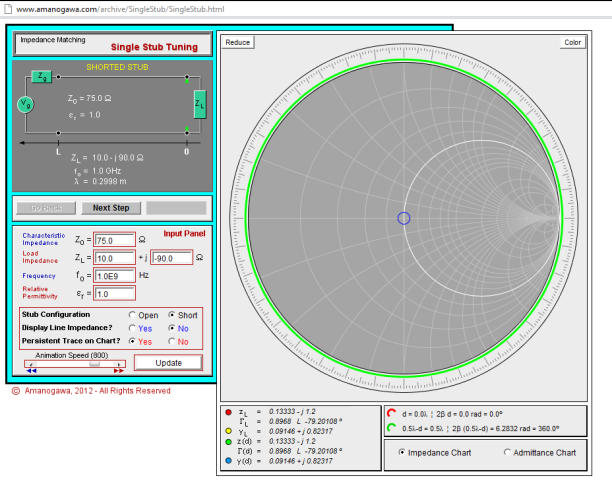This screenshot has width=612, height=480.
Task: Click the ZL = 10.0 - j 90.0 Ω text
Action: point(107,158)
